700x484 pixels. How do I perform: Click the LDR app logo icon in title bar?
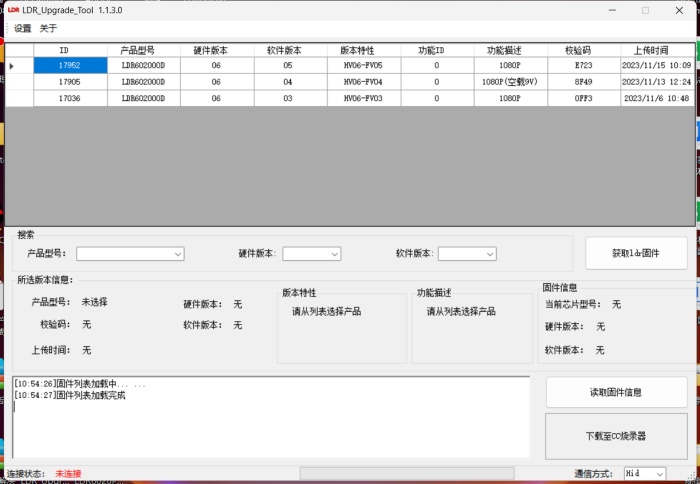(13, 10)
